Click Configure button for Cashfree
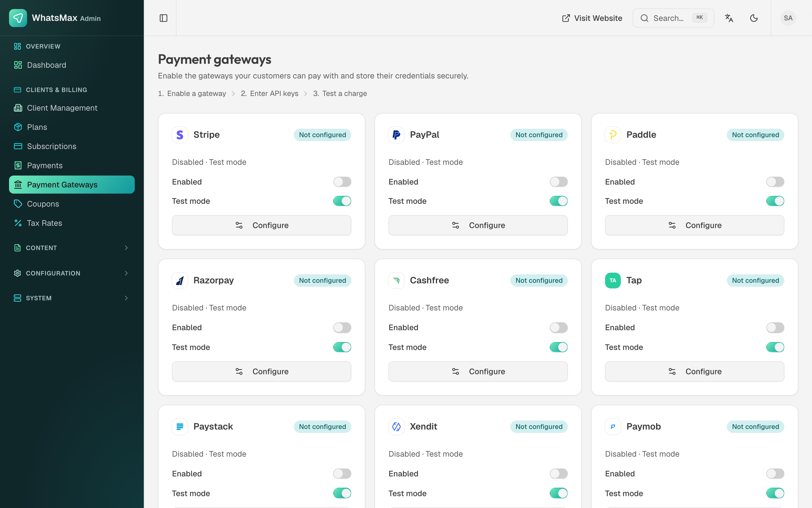This screenshot has width=812, height=508. (x=478, y=371)
